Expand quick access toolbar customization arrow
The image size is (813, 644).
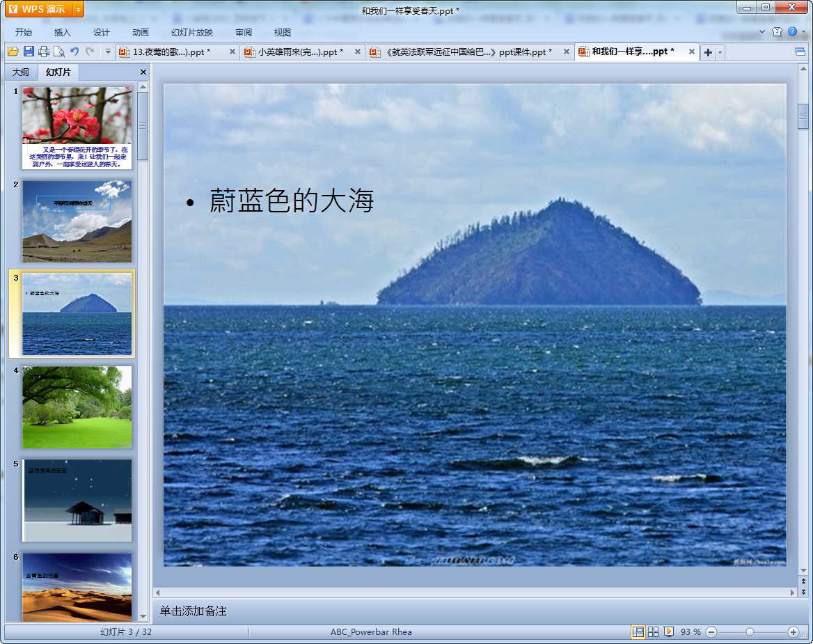tap(108, 52)
